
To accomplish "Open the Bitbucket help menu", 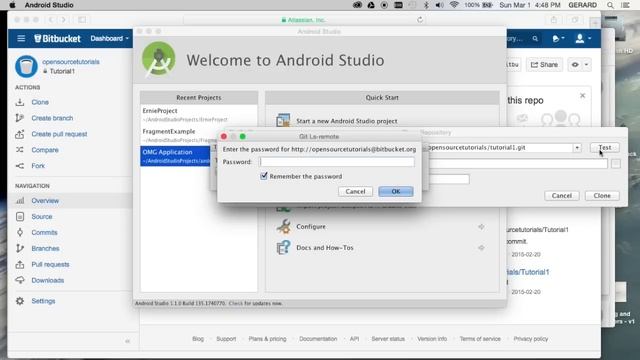I will (x=558, y=38).
